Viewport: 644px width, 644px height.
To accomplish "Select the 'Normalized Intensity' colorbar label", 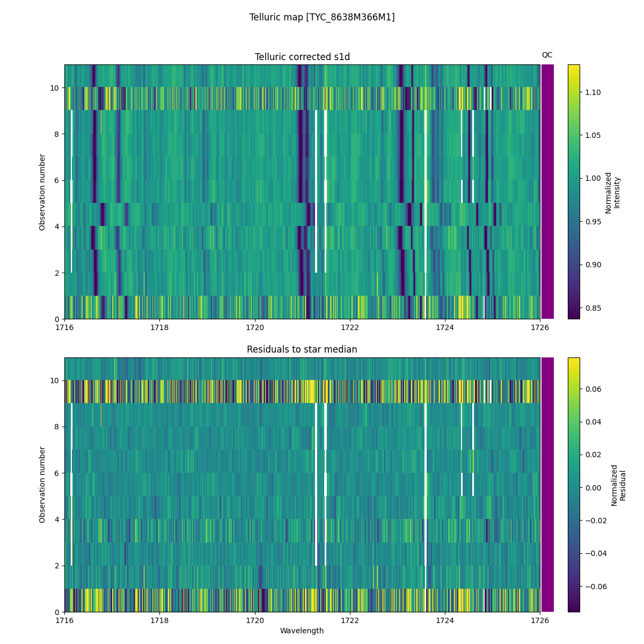I will click(613, 192).
